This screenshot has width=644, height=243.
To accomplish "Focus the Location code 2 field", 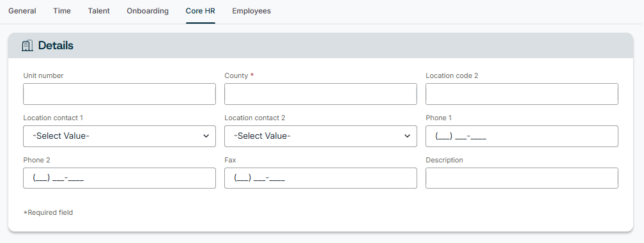I will click(x=521, y=94).
